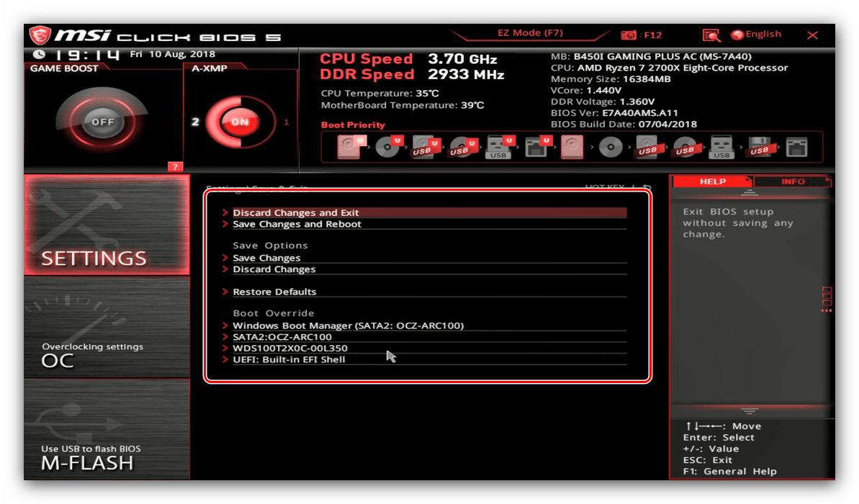Open the OC overclocking settings panel
Image resolution: width=859 pixels, height=504 pixels.
click(107, 328)
